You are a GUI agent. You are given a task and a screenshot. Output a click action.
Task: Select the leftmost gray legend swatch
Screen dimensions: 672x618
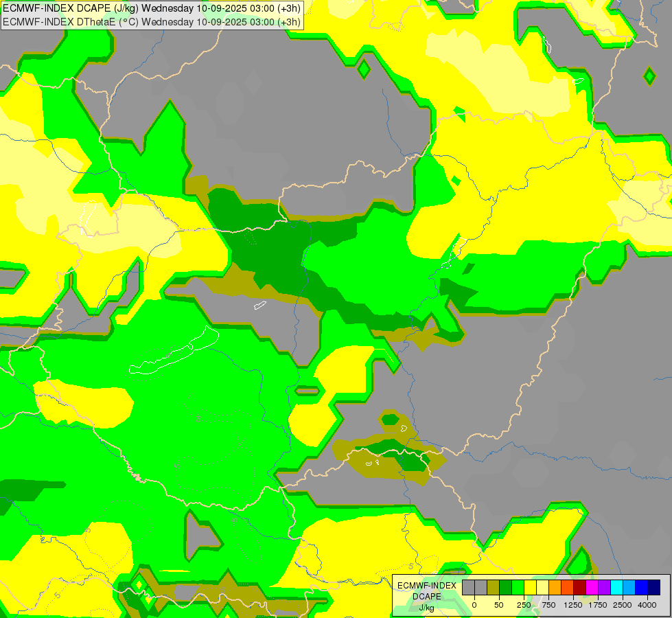tap(468, 587)
